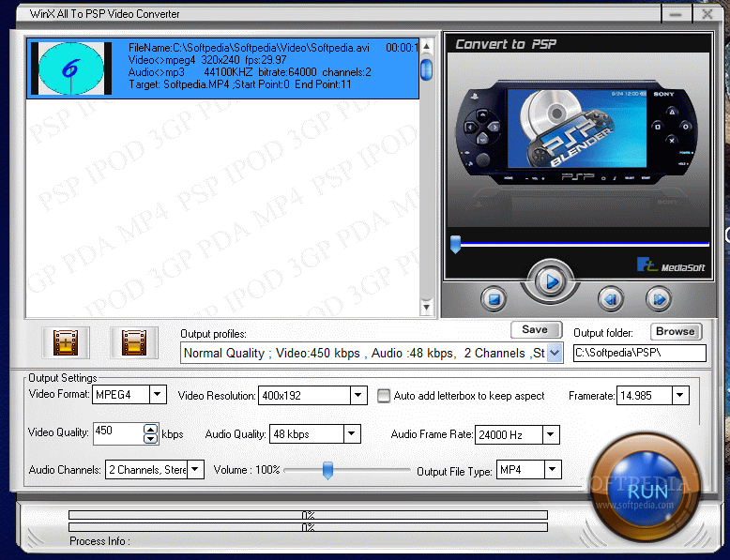Click the PSP device preview image
The width and height of the screenshot is (730, 560).
(x=576, y=132)
